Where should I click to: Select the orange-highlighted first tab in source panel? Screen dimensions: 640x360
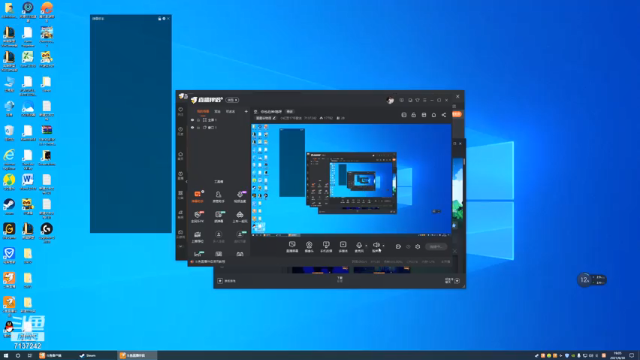pos(203,111)
